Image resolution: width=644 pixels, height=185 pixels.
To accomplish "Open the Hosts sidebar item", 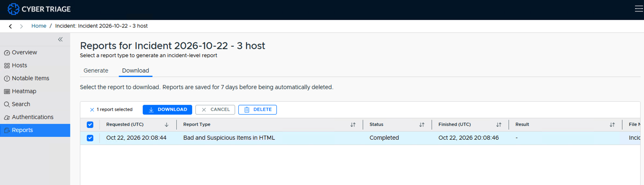I will [x=35, y=65].
